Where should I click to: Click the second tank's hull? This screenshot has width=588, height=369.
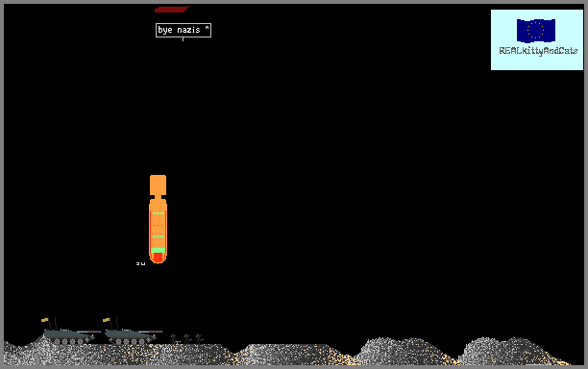(130, 336)
